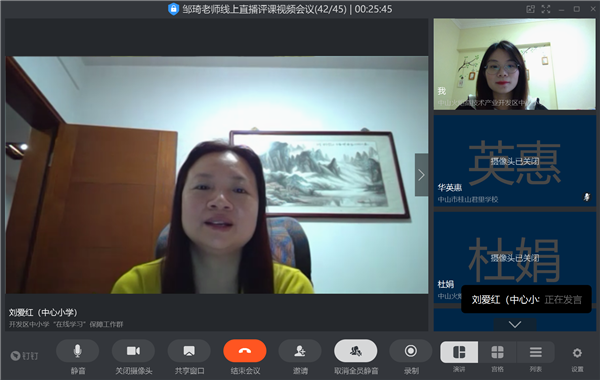Click the 钉钉 DingTalk logo

click(24, 356)
